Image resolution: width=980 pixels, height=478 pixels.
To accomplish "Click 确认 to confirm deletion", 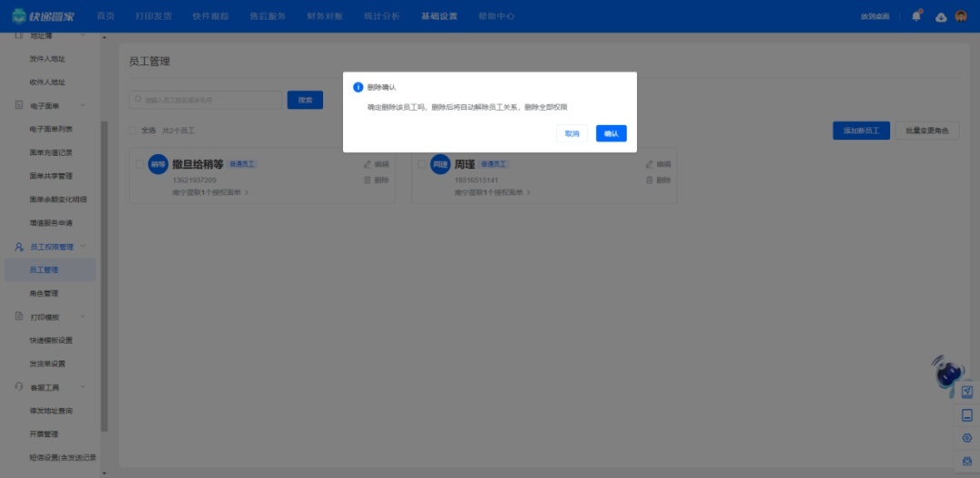I will (x=611, y=133).
